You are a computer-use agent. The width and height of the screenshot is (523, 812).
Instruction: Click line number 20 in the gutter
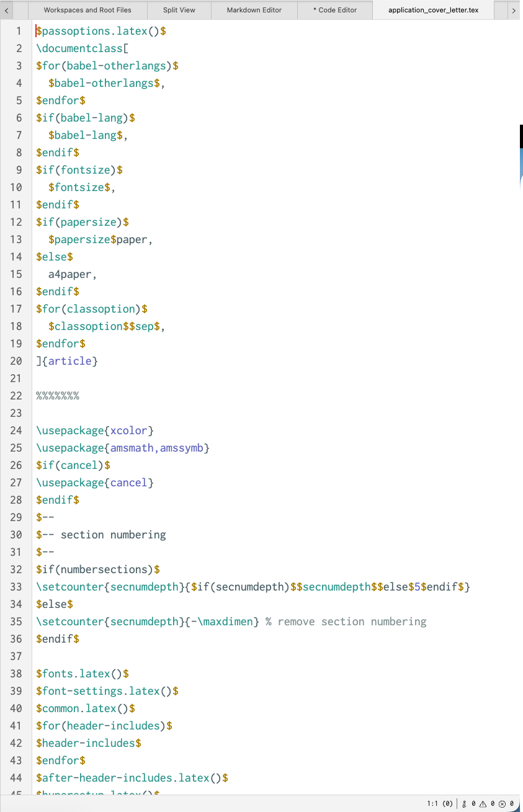(x=16, y=360)
